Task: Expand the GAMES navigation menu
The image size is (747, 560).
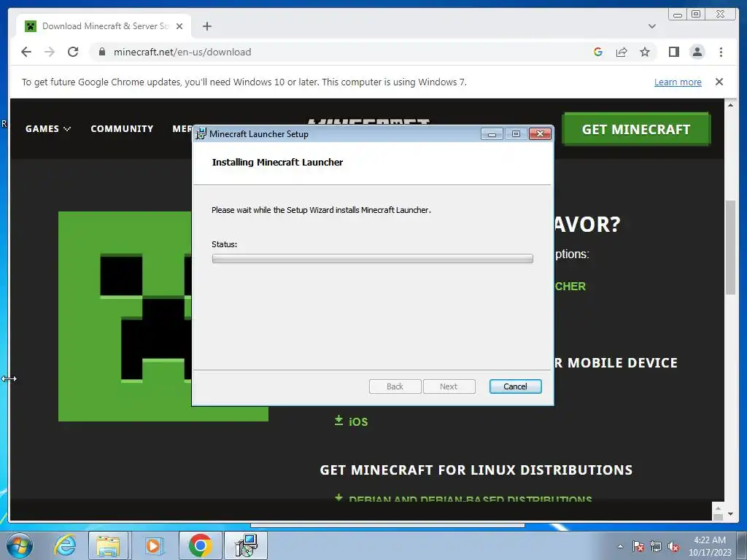Action: 47,129
